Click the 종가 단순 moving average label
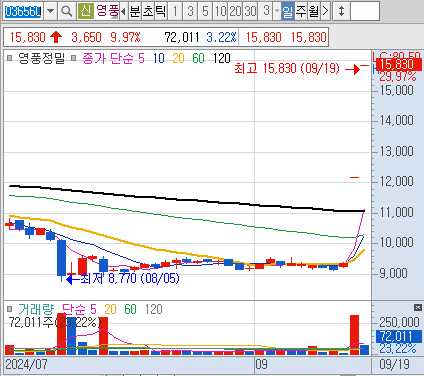The height and width of the screenshot is (376, 424). (108, 58)
